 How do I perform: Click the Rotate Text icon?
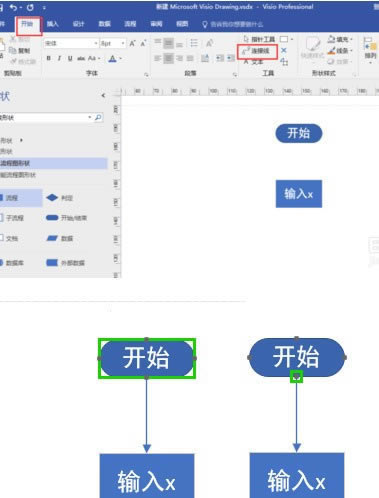[210, 43]
